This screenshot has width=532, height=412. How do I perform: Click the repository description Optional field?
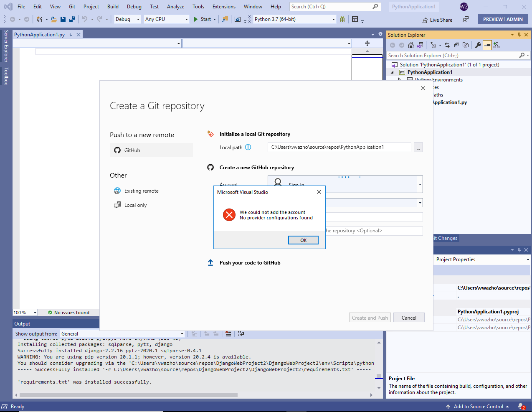click(374, 231)
